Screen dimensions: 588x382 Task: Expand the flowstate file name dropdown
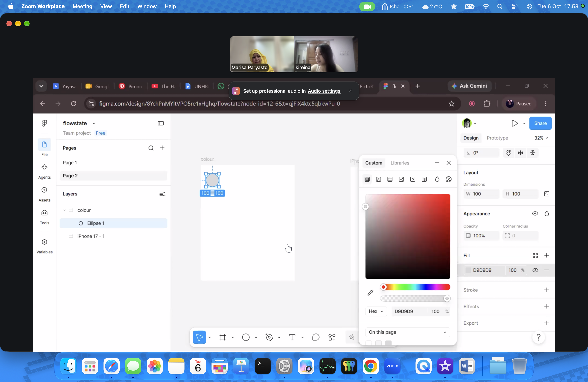click(94, 123)
